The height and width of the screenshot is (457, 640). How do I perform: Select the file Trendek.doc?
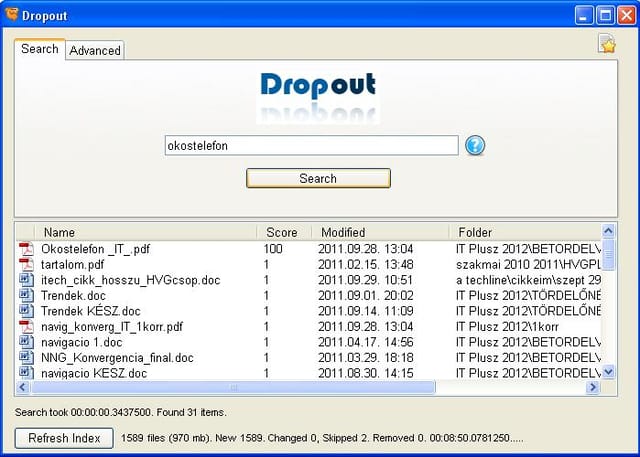click(73, 295)
